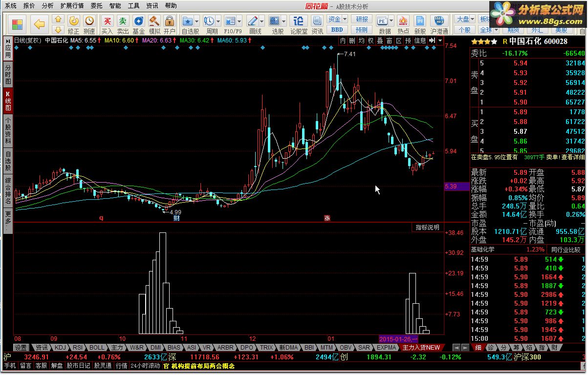This screenshot has height=375, width=588.
Task: Click the 指标说明 indicator description button
Action: click(428, 228)
